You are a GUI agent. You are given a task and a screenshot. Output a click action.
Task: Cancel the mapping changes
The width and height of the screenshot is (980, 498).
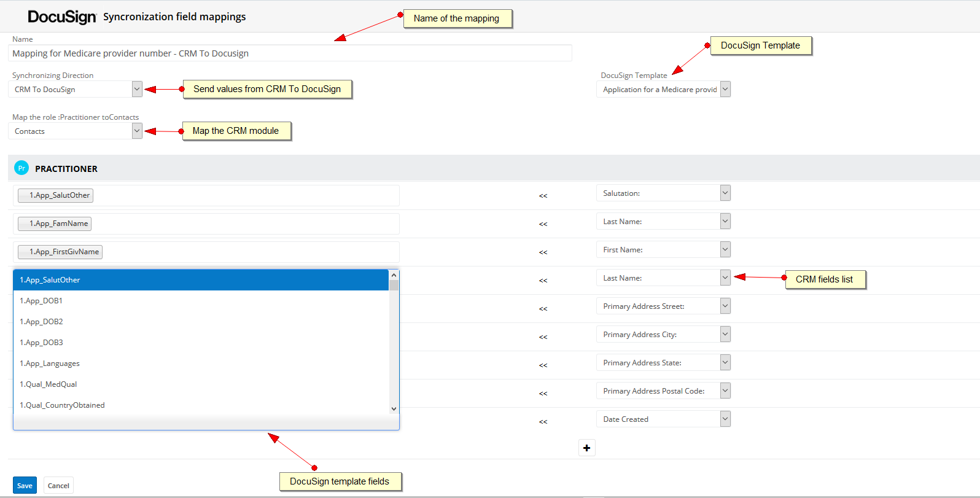[x=58, y=485]
